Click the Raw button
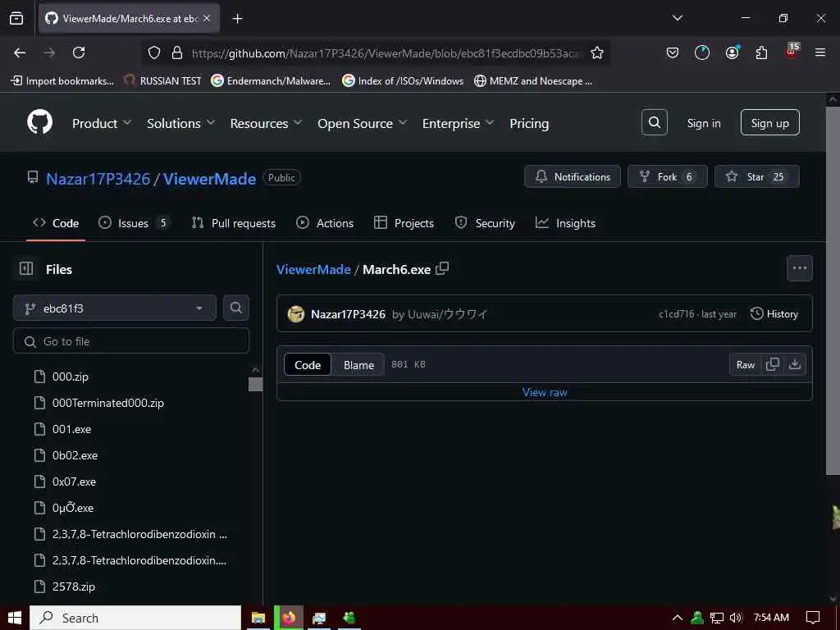840x630 pixels. [x=745, y=365]
